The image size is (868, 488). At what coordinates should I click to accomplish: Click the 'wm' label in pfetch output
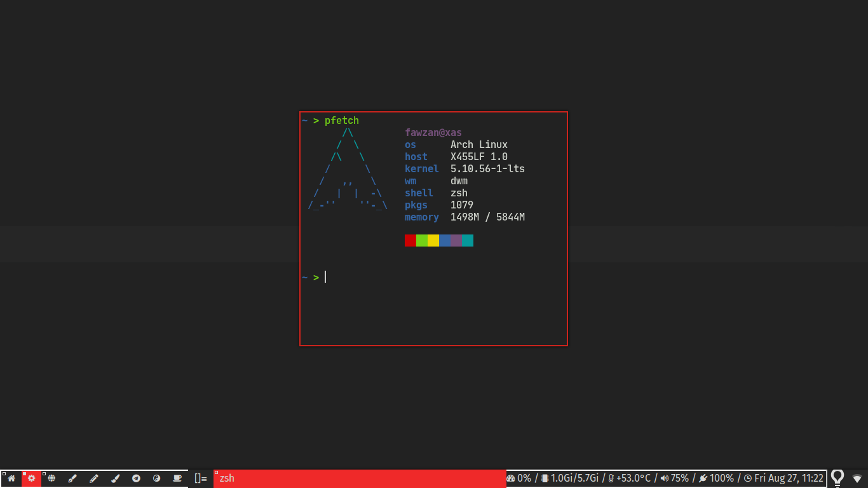[410, 181]
